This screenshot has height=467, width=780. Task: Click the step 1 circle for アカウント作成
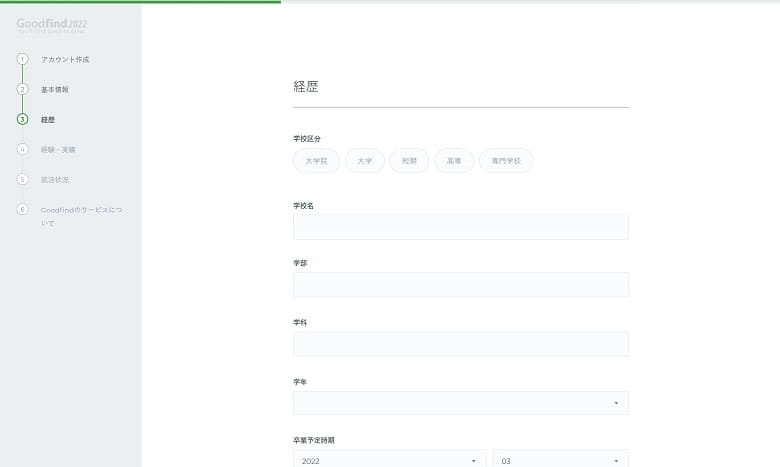(22, 59)
